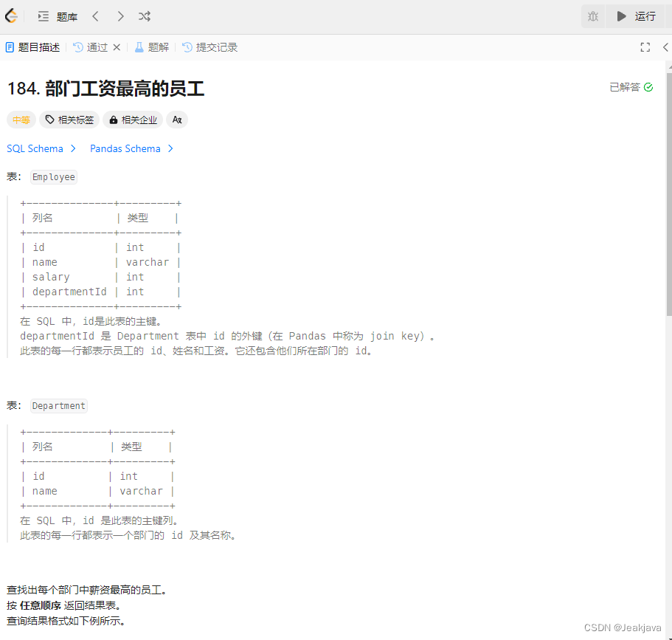Image resolution: width=672 pixels, height=640 pixels.
Task: Select the 中等 difficulty badge
Action: (x=21, y=120)
